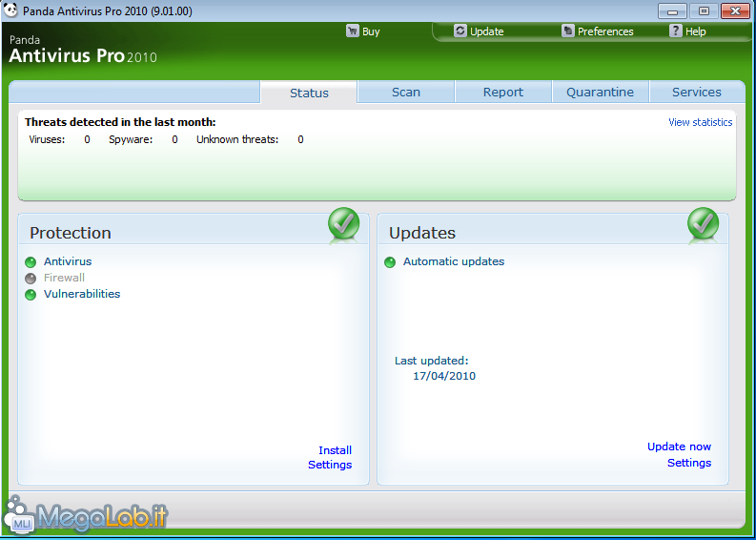Click the 'Unknown threats:' count label
756x540 pixels.
coord(237,139)
